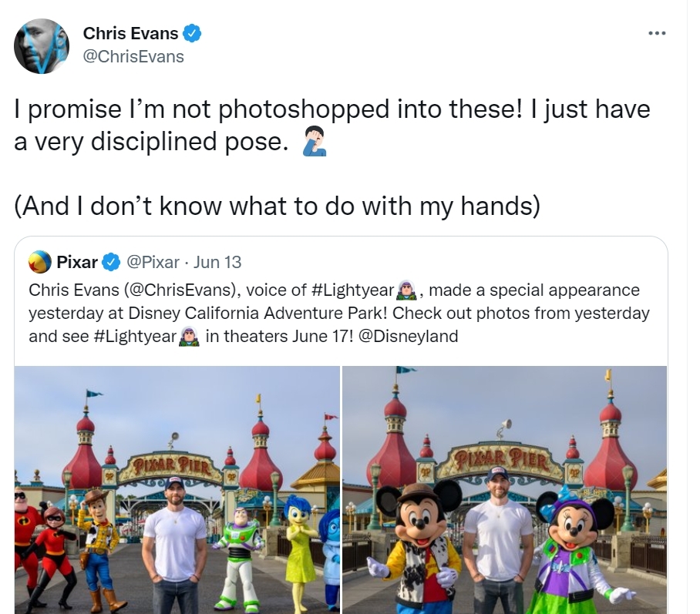This screenshot has height=614, width=700.
Task: Open right photo with Mickey and Minnie
Action: tap(504, 489)
